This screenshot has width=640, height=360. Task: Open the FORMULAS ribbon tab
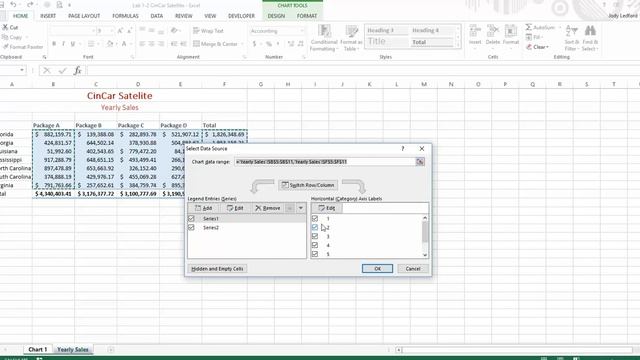(125, 16)
